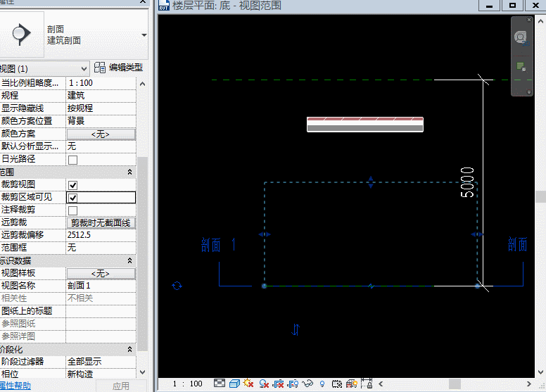The width and height of the screenshot is (546, 392).
Task: Collapse the 阶段化 group
Action: [129, 349]
